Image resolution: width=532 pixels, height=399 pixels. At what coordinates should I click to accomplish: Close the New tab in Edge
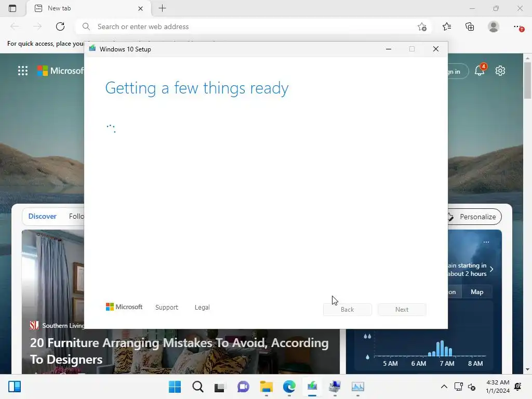[140, 8]
